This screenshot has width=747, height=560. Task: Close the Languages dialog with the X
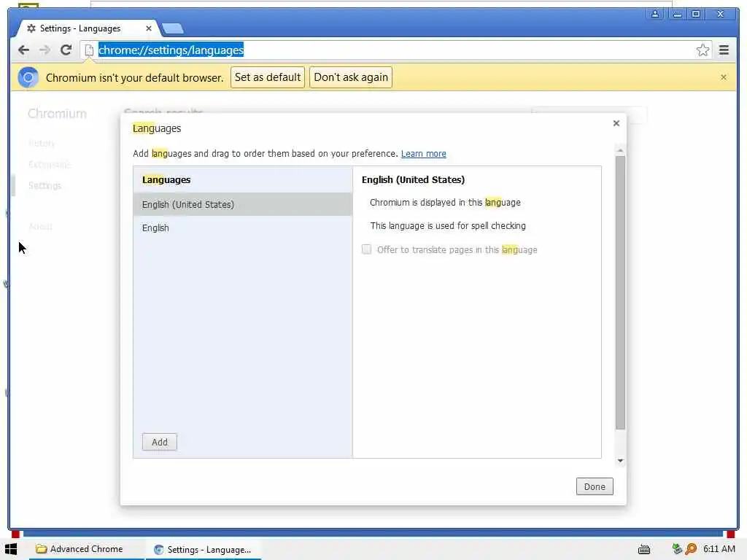pos(616,123)
